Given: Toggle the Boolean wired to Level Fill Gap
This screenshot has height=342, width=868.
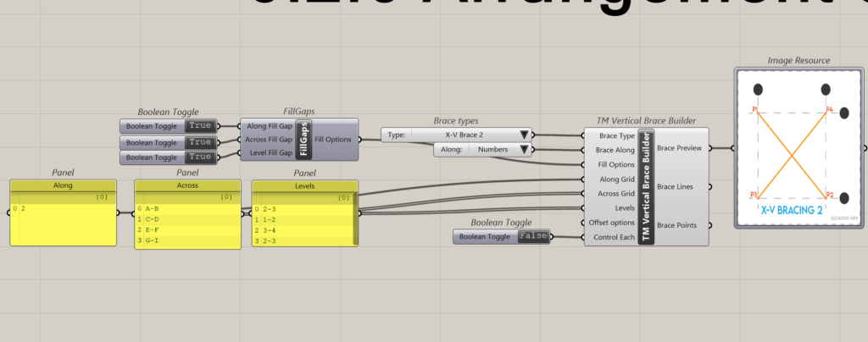Looking at the screenshot, I should point(199,158).
